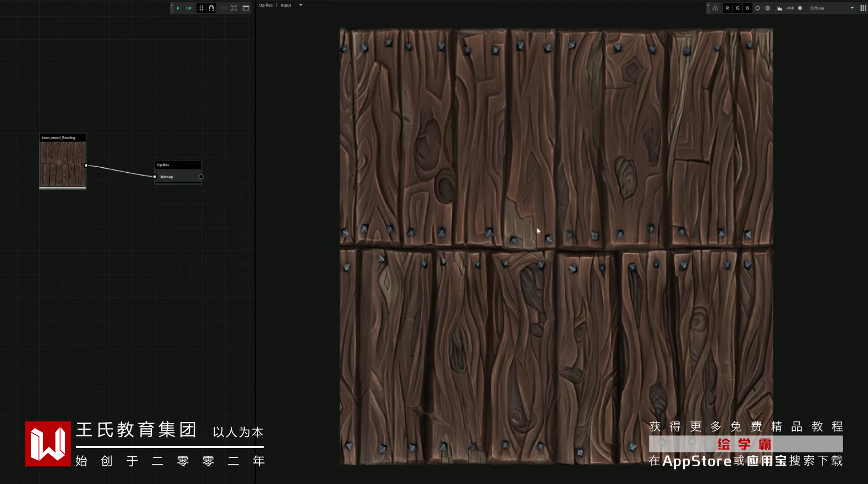The width and height of the screenshot is (868, 484).
Task: Click the hollow circle alpha icon
Action: [x=757, y=8]
